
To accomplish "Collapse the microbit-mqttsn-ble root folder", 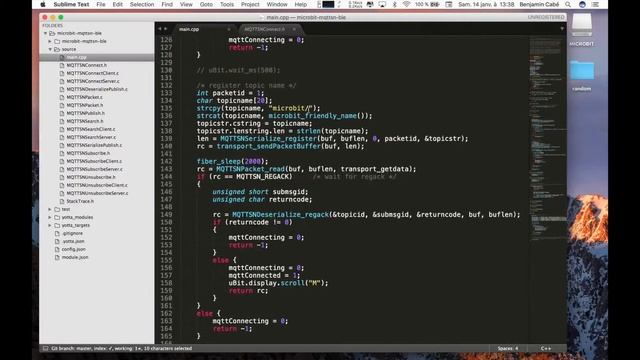I will click(46, 33).
